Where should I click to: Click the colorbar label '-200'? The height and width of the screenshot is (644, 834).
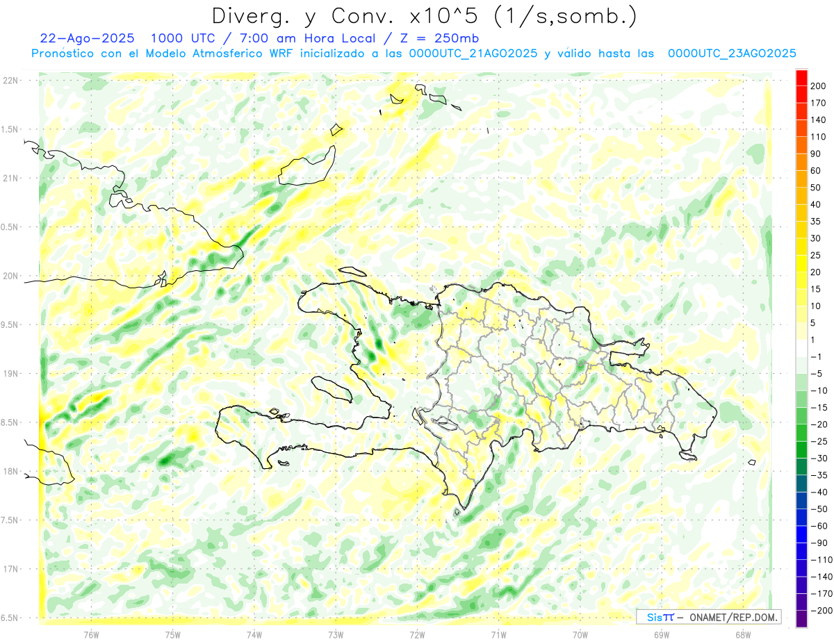click(821, 611)
